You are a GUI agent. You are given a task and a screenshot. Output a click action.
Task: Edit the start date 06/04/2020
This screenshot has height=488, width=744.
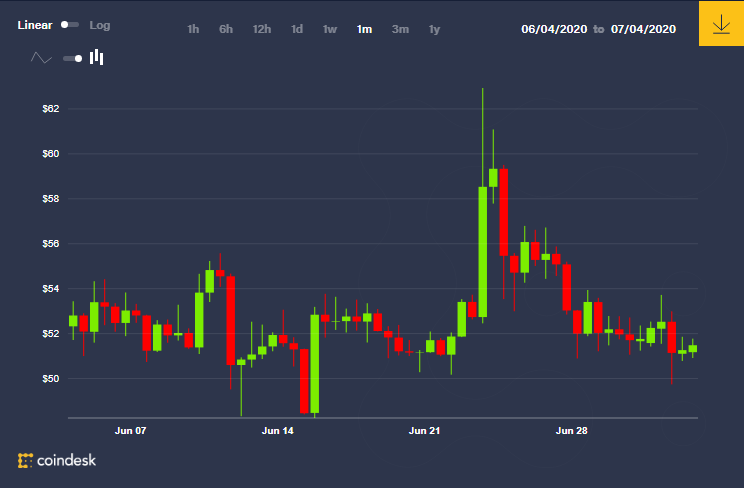[554, 29]
